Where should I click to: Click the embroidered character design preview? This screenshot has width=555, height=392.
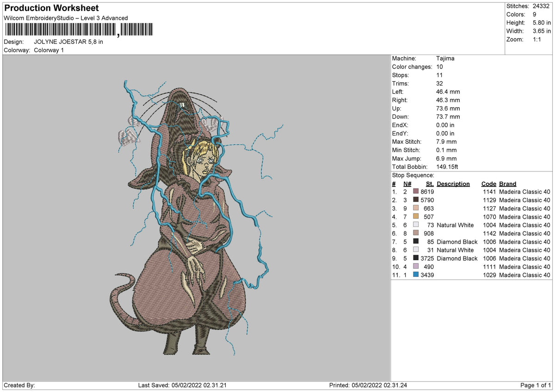pyautogui.click(x=197, y=217)
